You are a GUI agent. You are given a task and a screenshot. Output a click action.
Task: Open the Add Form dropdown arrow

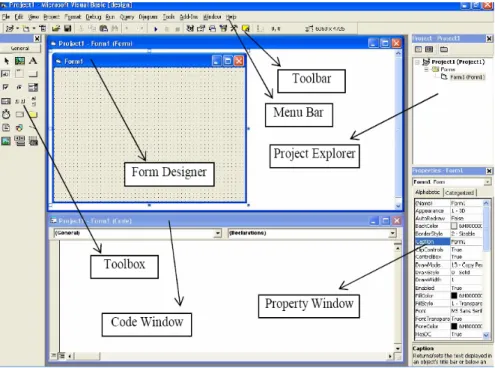[34, 29]
